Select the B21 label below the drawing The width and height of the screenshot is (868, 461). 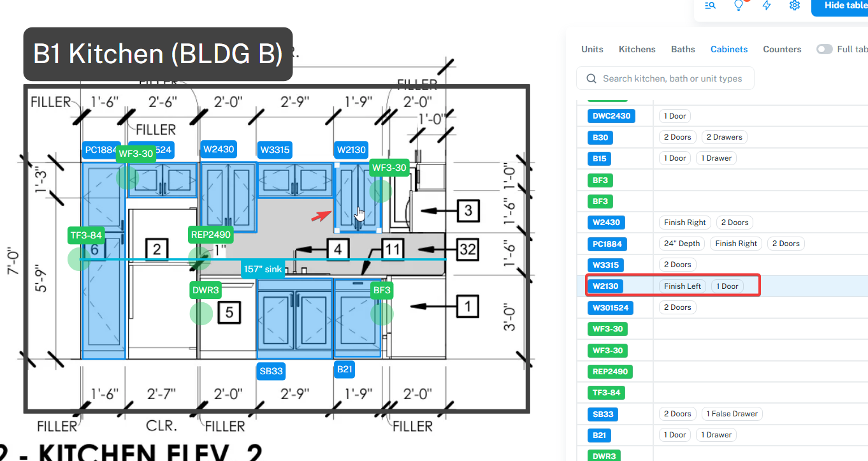[x=345, y=369]
